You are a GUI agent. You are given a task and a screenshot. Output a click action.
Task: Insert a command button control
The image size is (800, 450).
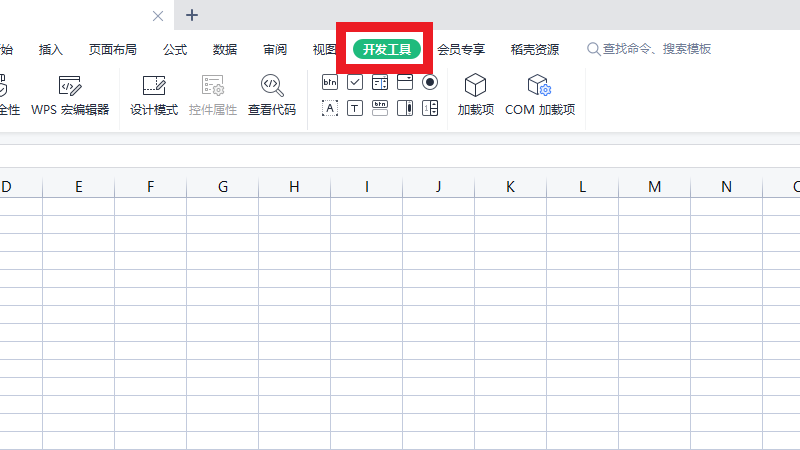(x=330, y=82)
